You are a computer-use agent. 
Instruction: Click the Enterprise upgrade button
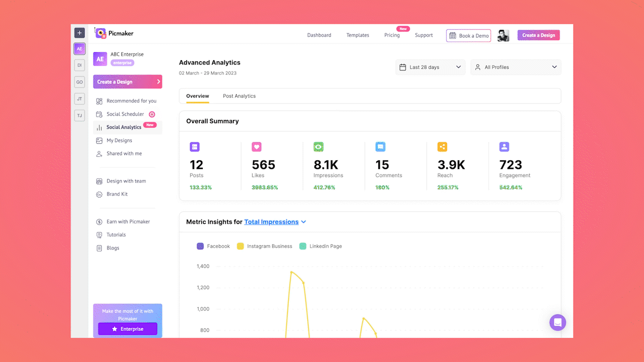pos(128,329)
